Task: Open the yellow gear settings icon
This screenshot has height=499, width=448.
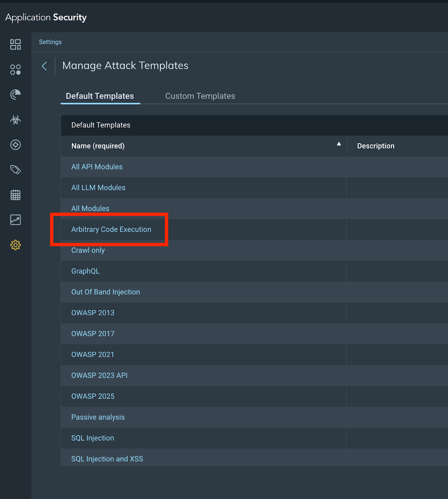Action: [x=15, y=245]
